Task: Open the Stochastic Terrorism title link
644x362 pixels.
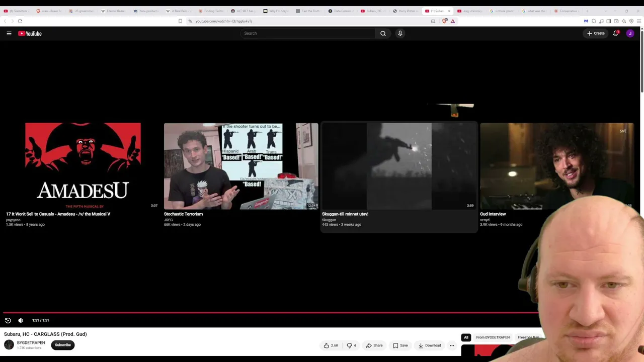Action: 183,214
